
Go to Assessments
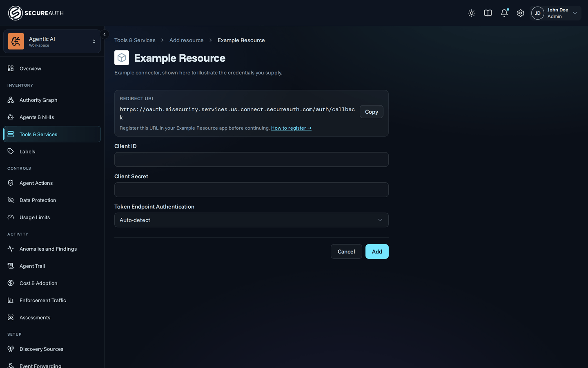click(52, 317)
